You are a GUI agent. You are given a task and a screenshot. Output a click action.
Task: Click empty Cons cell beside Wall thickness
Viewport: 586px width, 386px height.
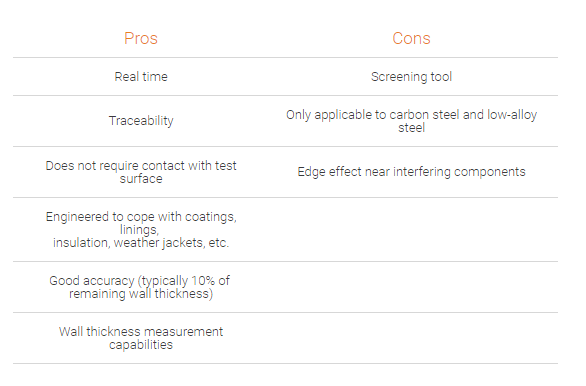point(413,338)
